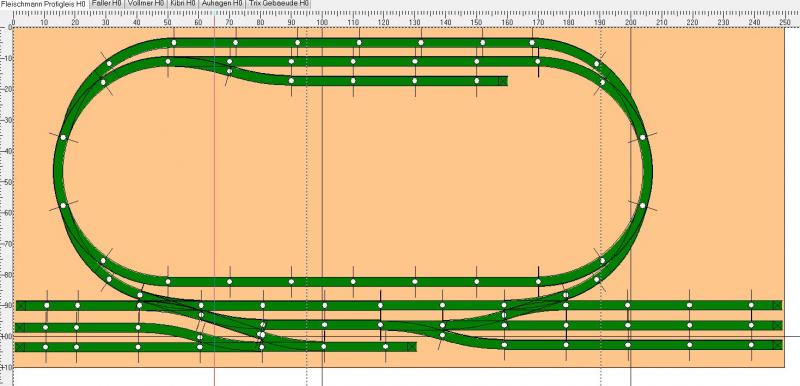This screenshot has width=800, height=386.
Task: Click the 100 mark on the horizontal ruler
Action: pyautogui.click(x=322, y=22)
